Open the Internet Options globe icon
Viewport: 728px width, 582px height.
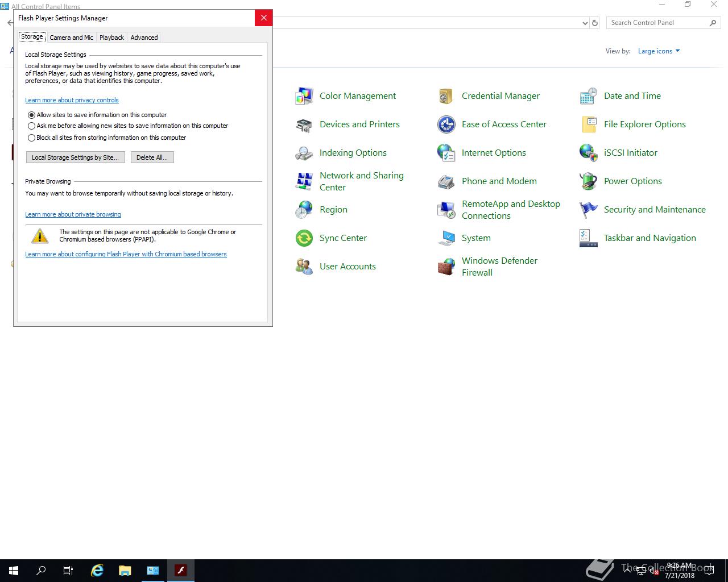click(446, 153)
